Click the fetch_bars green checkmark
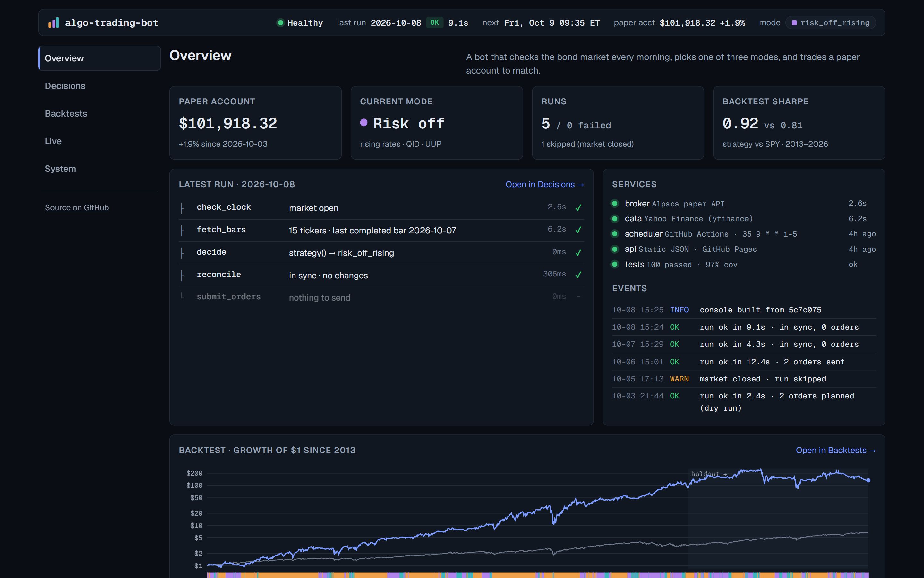This screenshot has width=924, height=578. click(578, 230)
